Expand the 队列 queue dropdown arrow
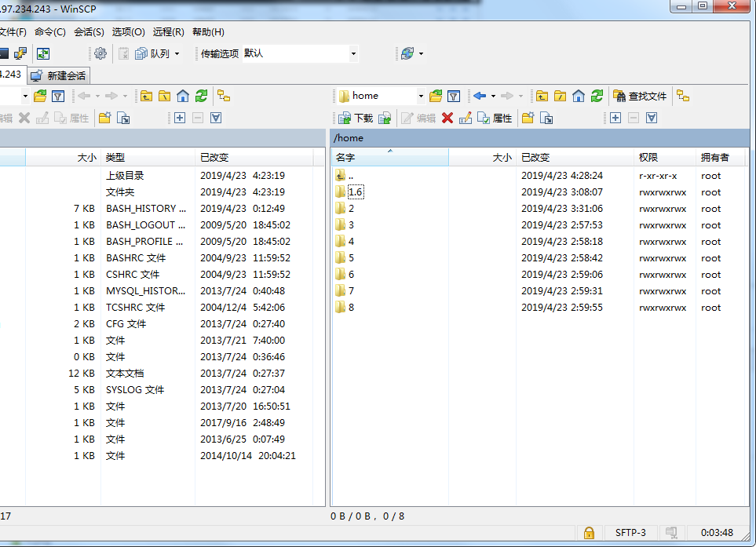 coord(177,53)
